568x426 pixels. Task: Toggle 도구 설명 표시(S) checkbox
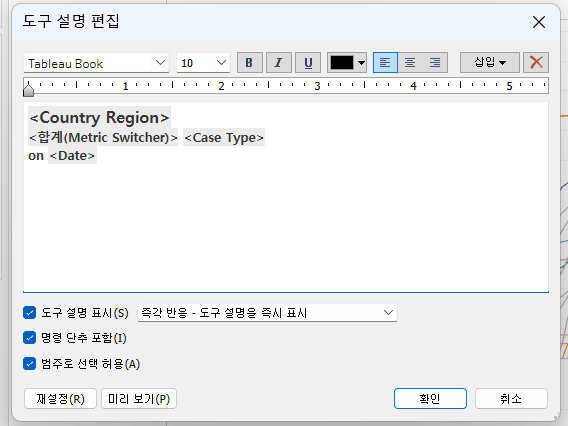point(30,313)
